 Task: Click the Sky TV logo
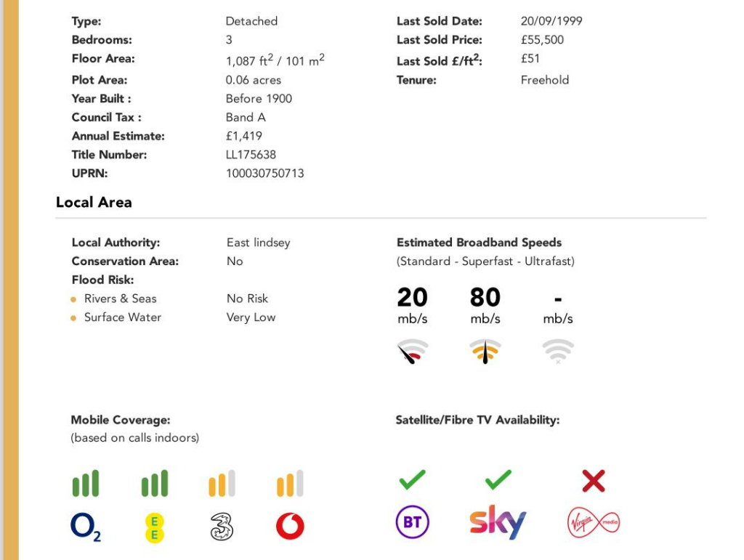[x=498, y=522]
